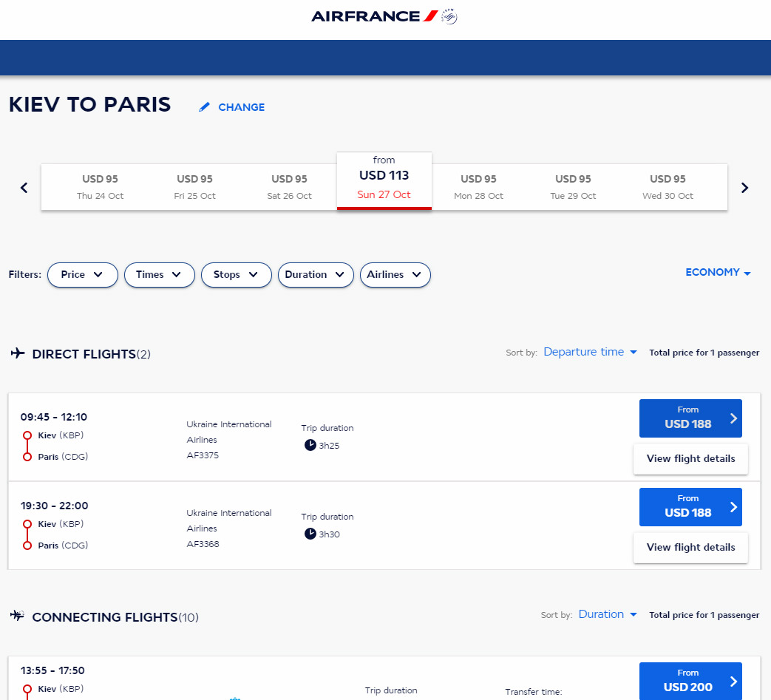
Task: Click the clock icon beside 3h30 duration
Action: coord(310,534)
